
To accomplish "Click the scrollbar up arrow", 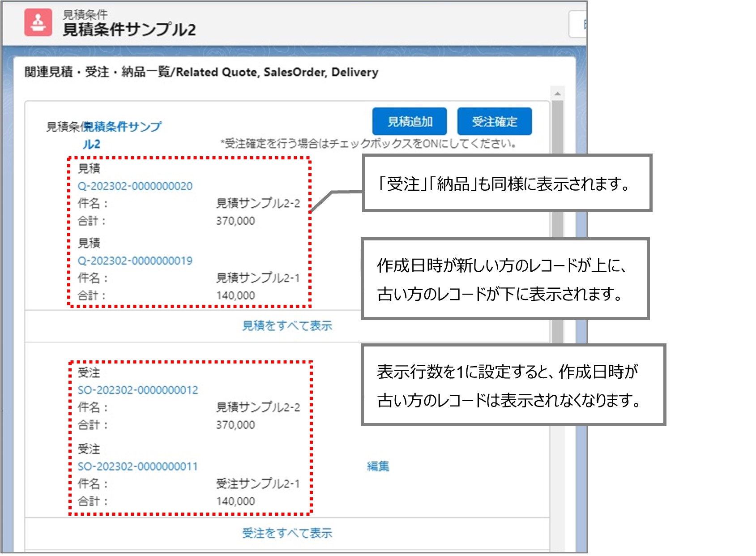I will tap(557, 94).
